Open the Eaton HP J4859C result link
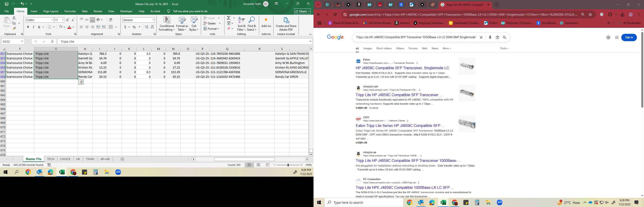 pyautogui.click(x=402, y=68)
